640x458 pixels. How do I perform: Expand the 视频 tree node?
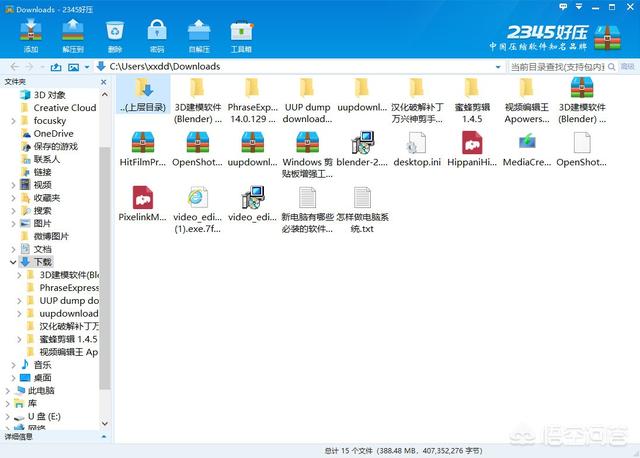[13, 185]
